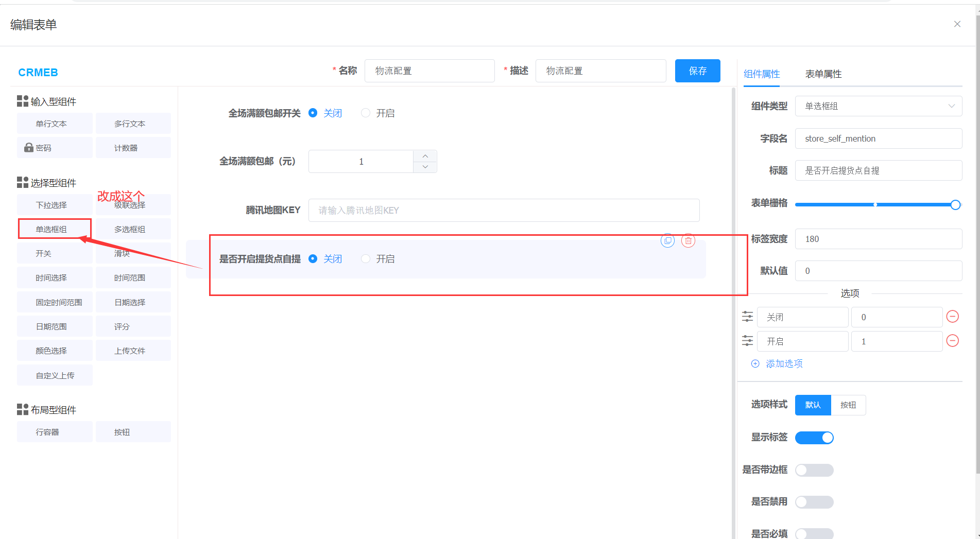
Task: Add a 按钮 layout component
Action: [x=133, y=432]
